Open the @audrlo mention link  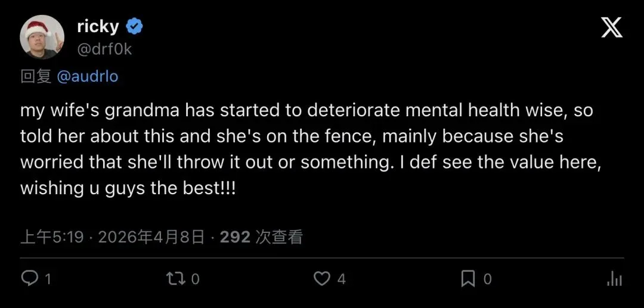pyautogui.click(x=88, y=77)
